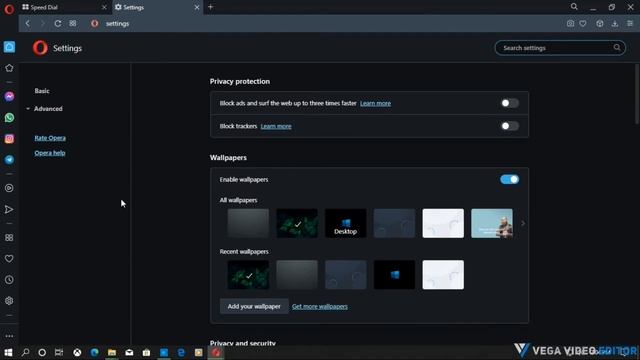Select green leaves wallpaper in All wallpapers

pyautogui.click(x=297, y=223)
